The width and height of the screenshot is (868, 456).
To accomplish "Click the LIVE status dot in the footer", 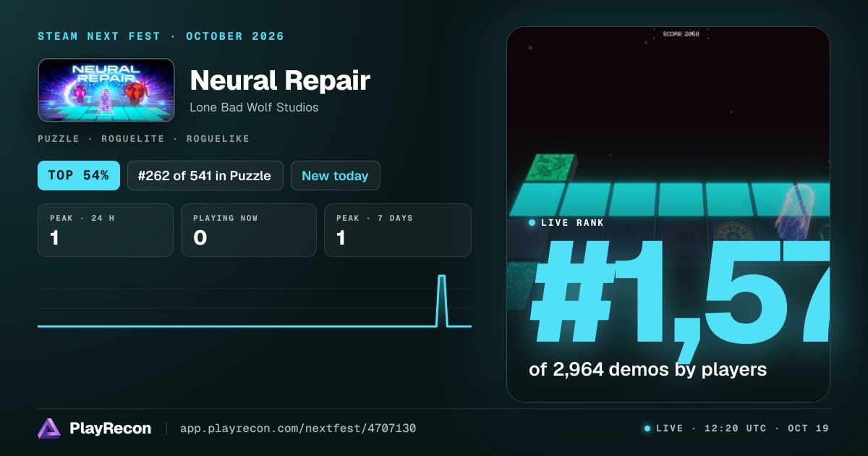I will point(647,428).
